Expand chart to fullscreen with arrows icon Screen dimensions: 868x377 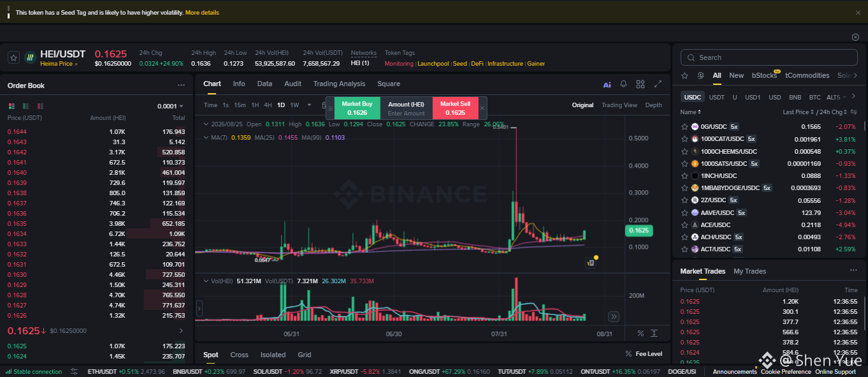click(658, 84)
